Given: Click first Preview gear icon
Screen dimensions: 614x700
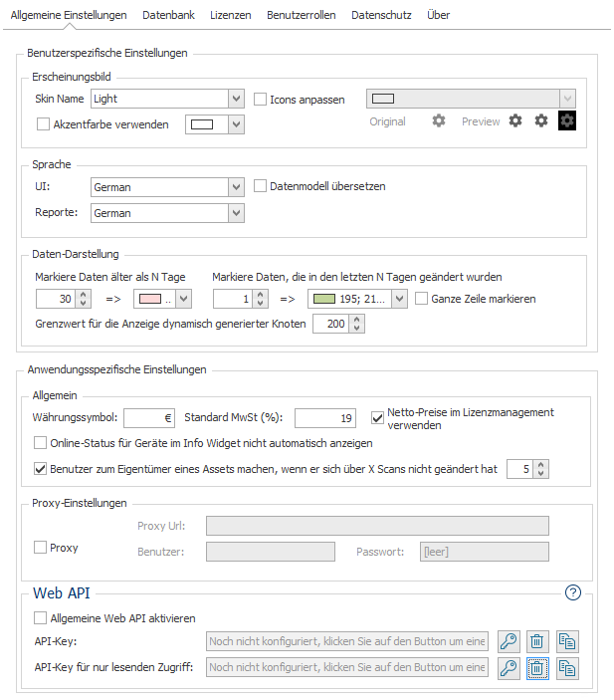Looking at the screenshot, I should pos(515,120).
